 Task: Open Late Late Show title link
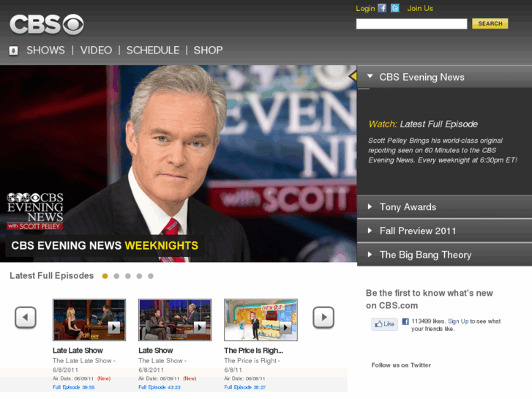click(78, 351)
